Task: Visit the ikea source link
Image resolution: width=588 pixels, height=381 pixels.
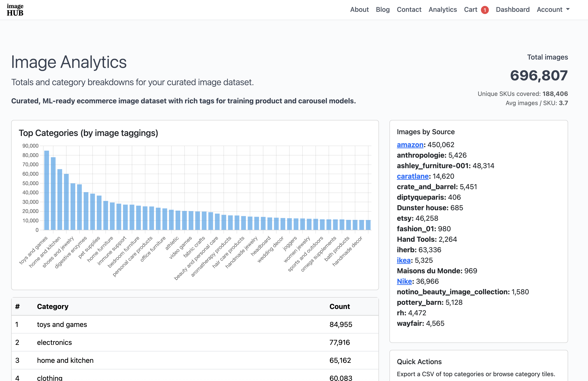Action: click(x=403, y=260)
